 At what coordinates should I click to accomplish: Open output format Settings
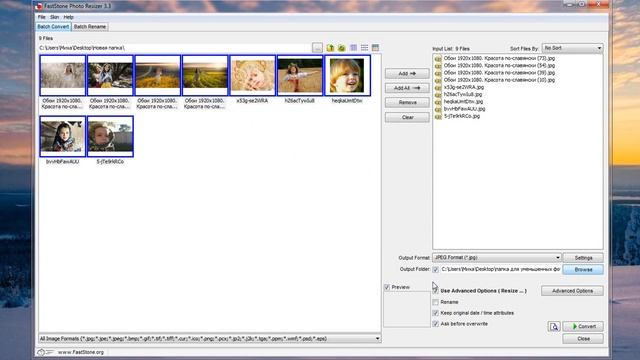click(583, 258)
